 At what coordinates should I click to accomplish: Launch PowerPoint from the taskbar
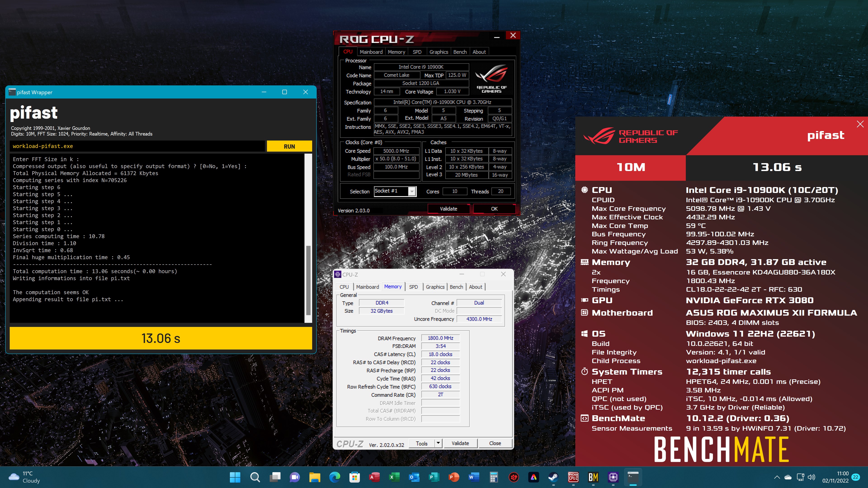(453, 477)
